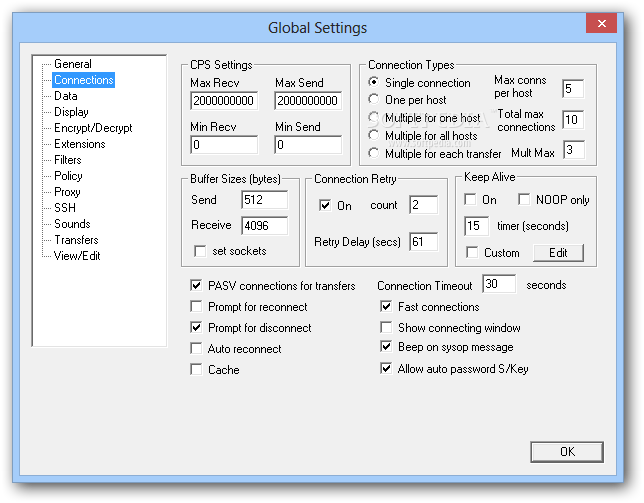Viewport: 644px width, 503px height.
Task: Click the Receive buffer size field
Action: (x=264, y=225)
